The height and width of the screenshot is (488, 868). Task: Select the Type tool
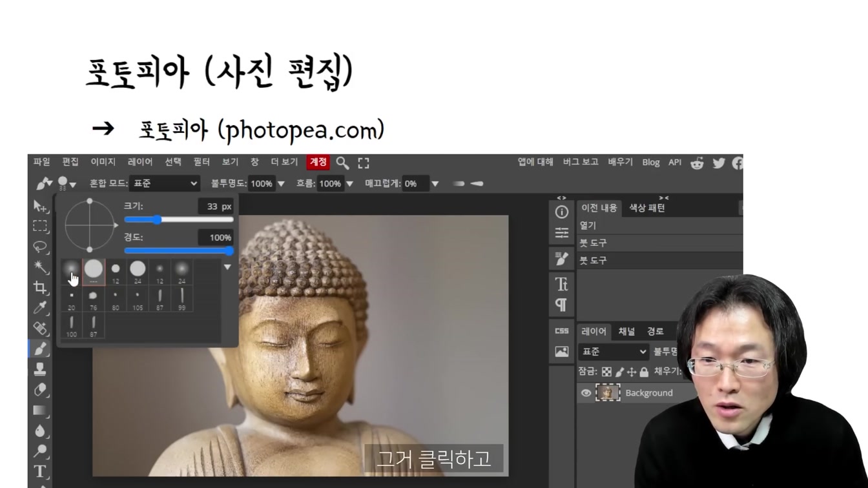40,471
